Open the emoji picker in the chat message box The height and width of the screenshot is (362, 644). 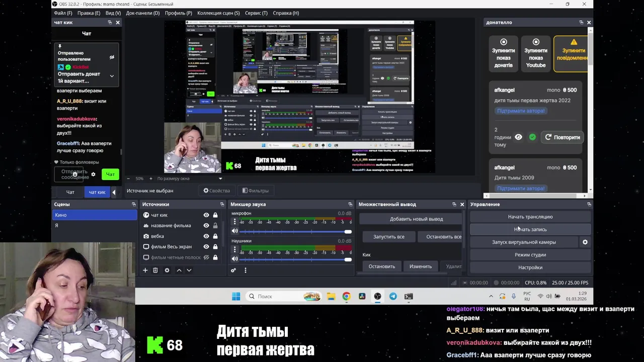[x=75, y=174]
